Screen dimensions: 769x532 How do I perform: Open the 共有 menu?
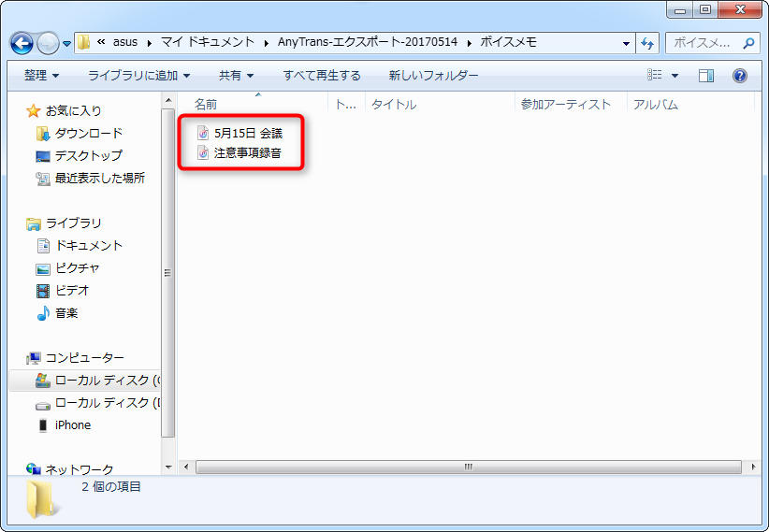pos(236,76)
